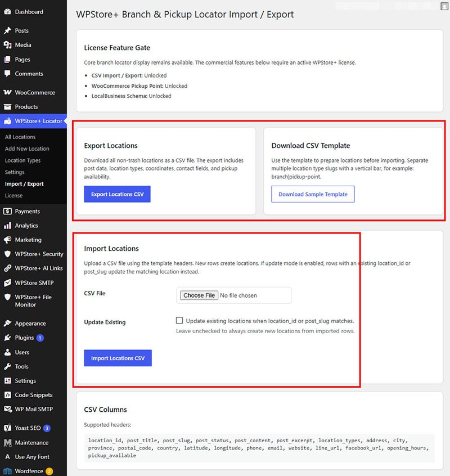The image size is (450, 476).
Task: Select the Import / Export submenu item
Action: point(24,184)
